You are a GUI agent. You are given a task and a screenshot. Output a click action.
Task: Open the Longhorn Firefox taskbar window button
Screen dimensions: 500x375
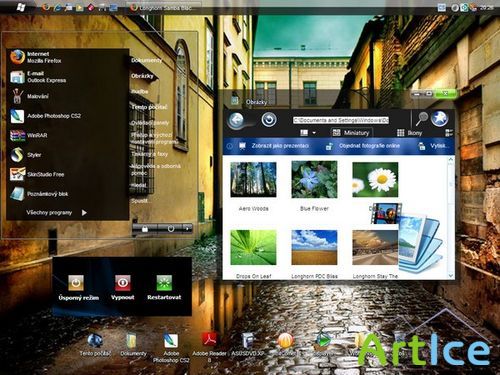click(164, 7)
